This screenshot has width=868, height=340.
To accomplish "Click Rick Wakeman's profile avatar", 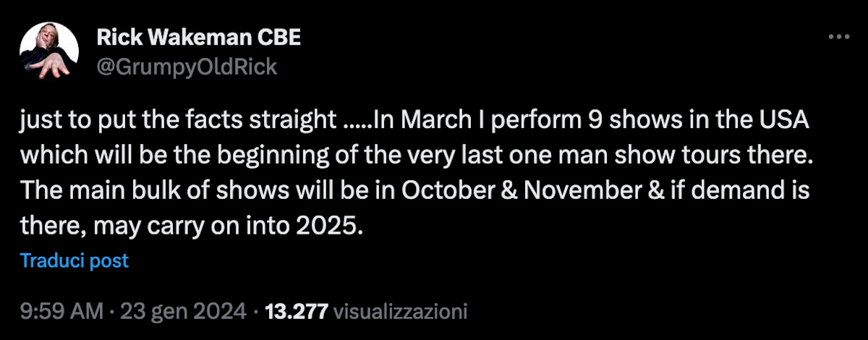I will 49,52.
